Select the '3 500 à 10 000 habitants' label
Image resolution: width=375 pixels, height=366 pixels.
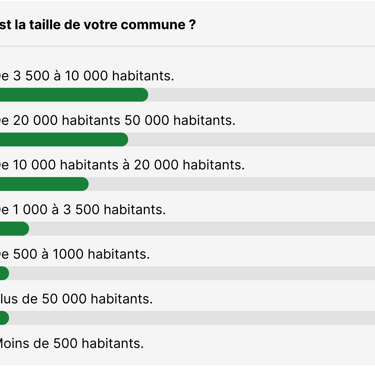[x=87, y=76]
